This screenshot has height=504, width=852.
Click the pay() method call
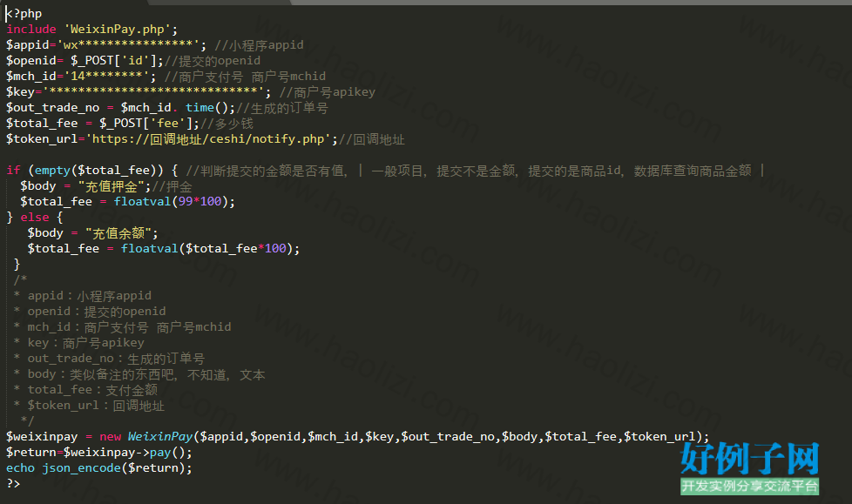(x=166, y=453)
